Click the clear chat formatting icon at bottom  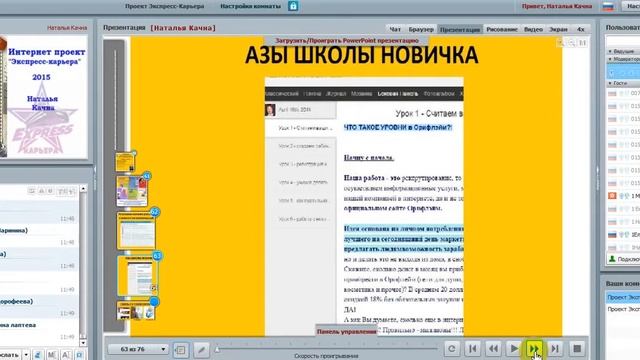pos(37,355)
